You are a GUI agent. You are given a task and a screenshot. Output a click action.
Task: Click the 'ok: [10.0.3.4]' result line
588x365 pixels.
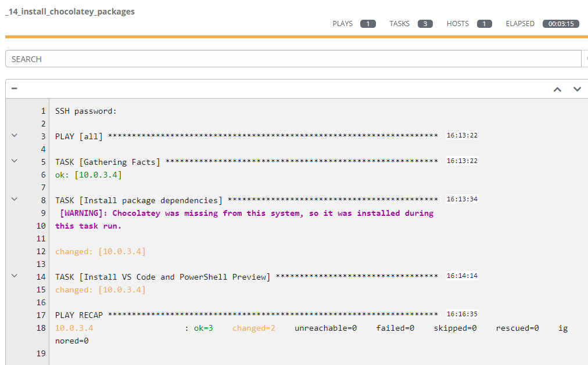(x=88, y=175)
